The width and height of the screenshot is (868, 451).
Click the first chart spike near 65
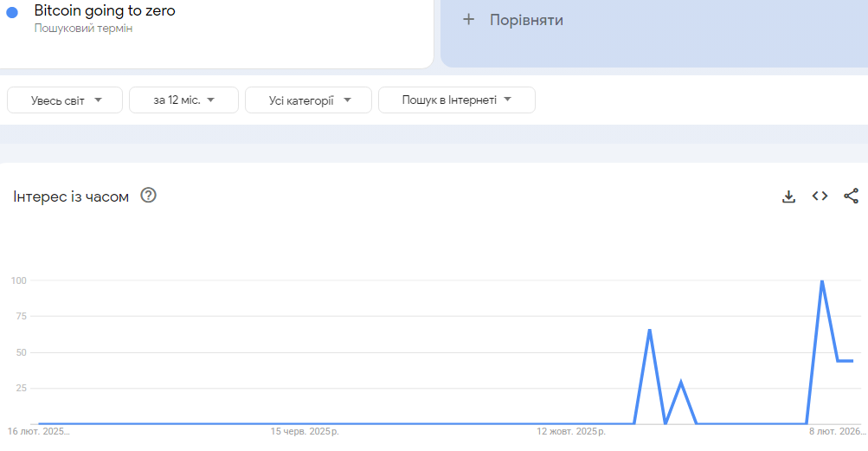pyautogui.click(x=649, y=330)
